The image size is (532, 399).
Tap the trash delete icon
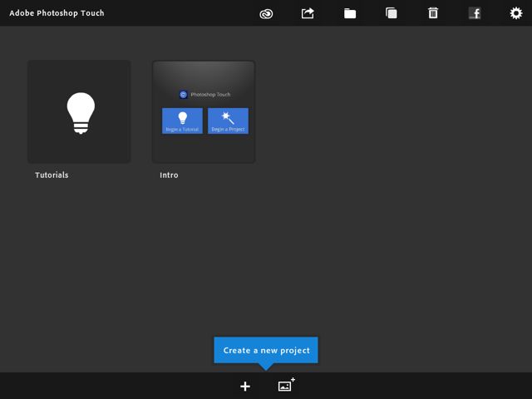(x=433, y=13)
